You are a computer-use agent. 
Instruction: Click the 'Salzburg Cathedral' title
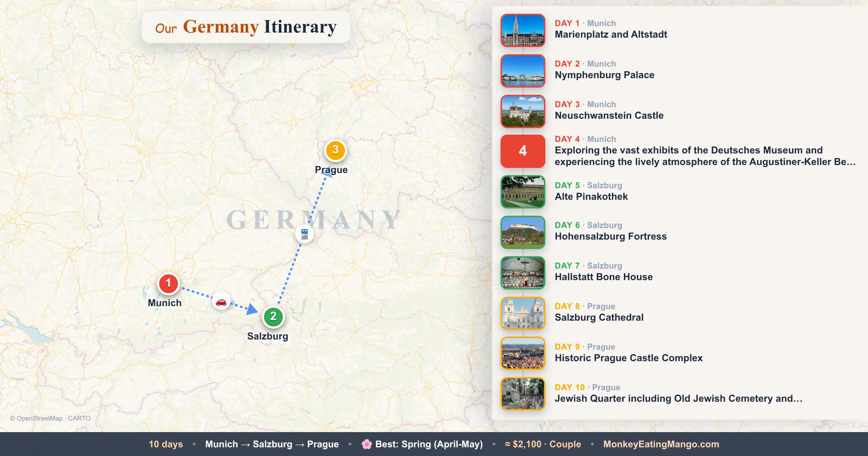point(599,317)
